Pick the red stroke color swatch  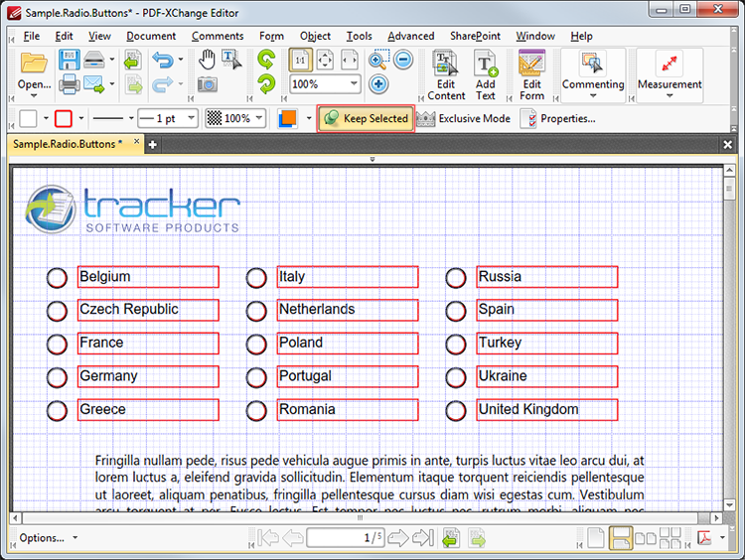pyautogui.click(x=64, y=118)
